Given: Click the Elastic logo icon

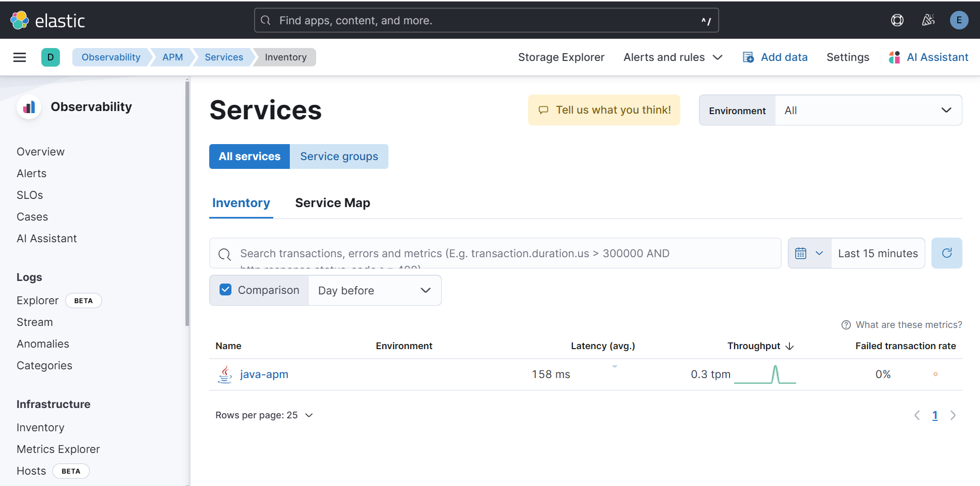Looking at the screenshot, I should [20, 20].
